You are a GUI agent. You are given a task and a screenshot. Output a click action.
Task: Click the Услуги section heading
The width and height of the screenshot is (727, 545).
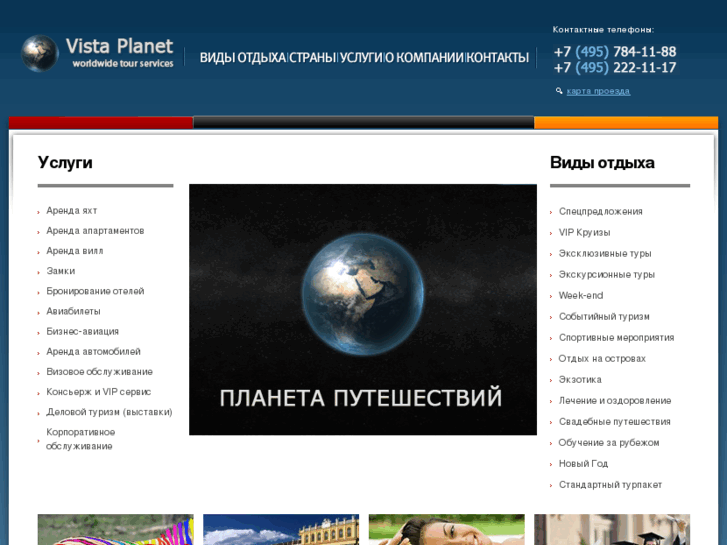pos(65,163)
